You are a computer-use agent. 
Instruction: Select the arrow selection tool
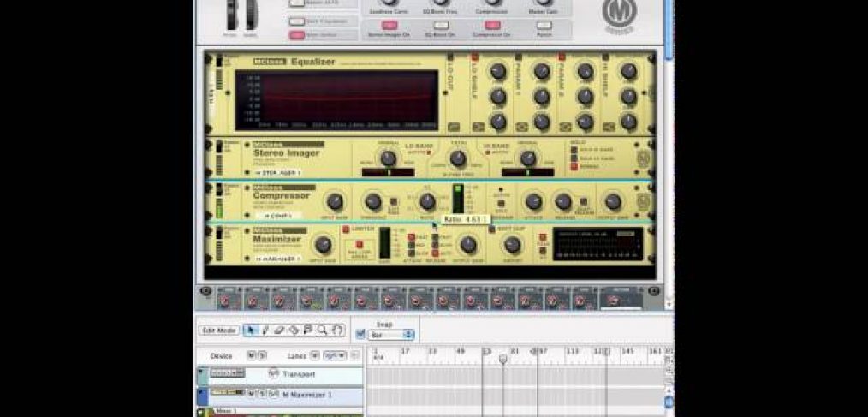tap(250, 330)
